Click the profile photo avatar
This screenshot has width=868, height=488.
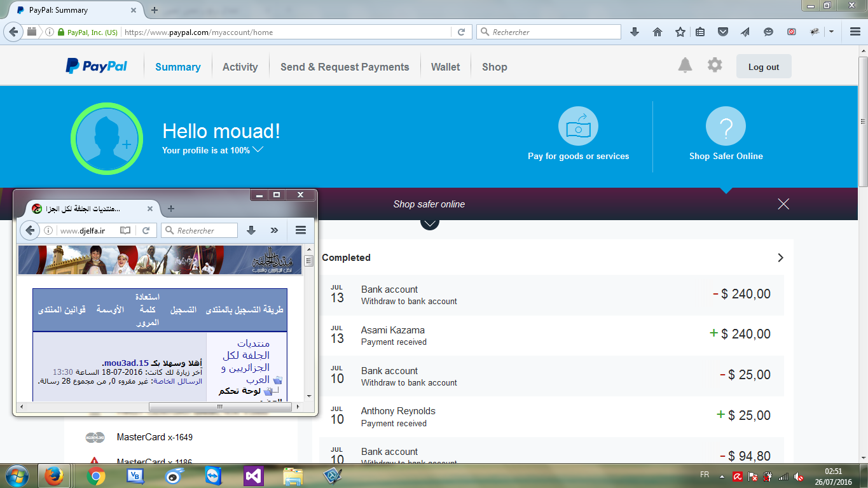coord(106,139)
